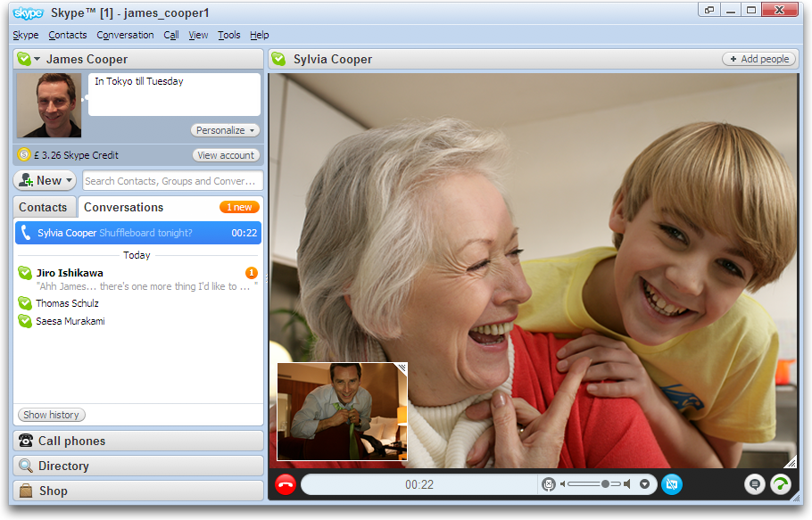Show the chat with the speech bubble icon
The height and width of the screenshot is (520, 812).
(x=755, y=484)
